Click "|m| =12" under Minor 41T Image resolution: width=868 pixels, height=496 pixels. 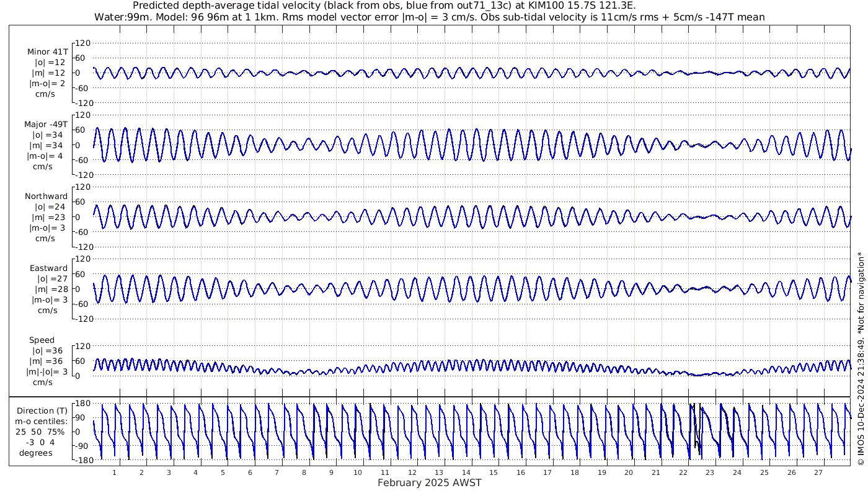point(50,73)
